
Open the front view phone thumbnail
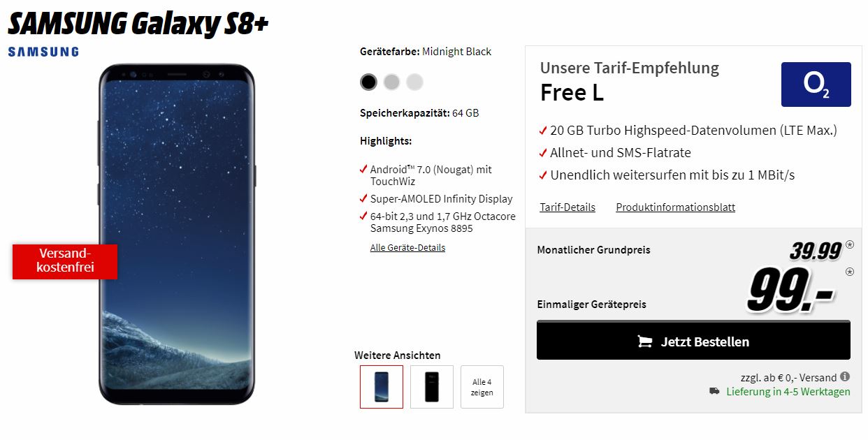pos(382,387)
